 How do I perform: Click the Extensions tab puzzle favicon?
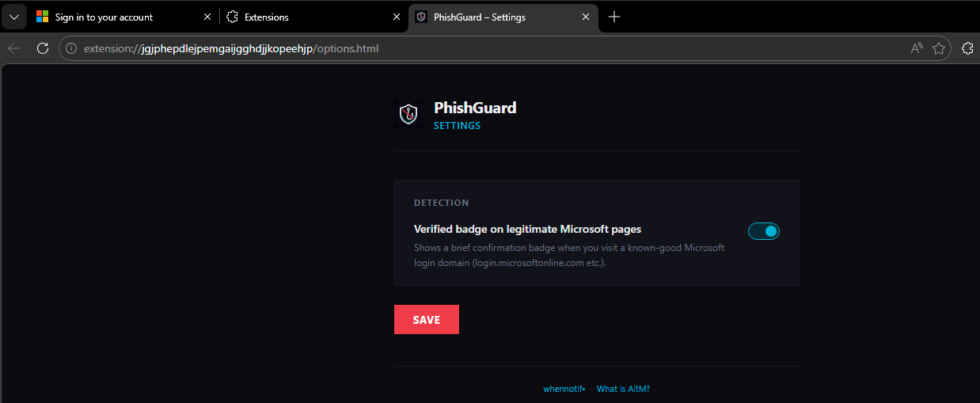tap(232, 17)
